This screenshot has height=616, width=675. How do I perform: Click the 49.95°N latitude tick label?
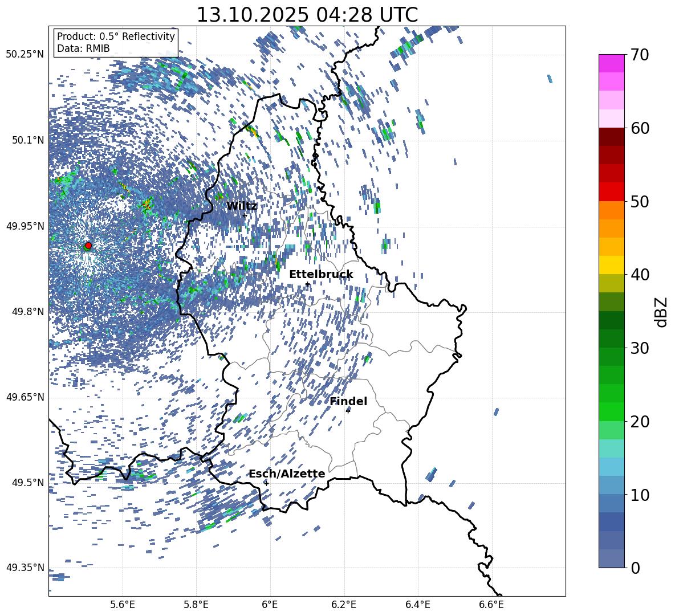[x=25, y=226]
